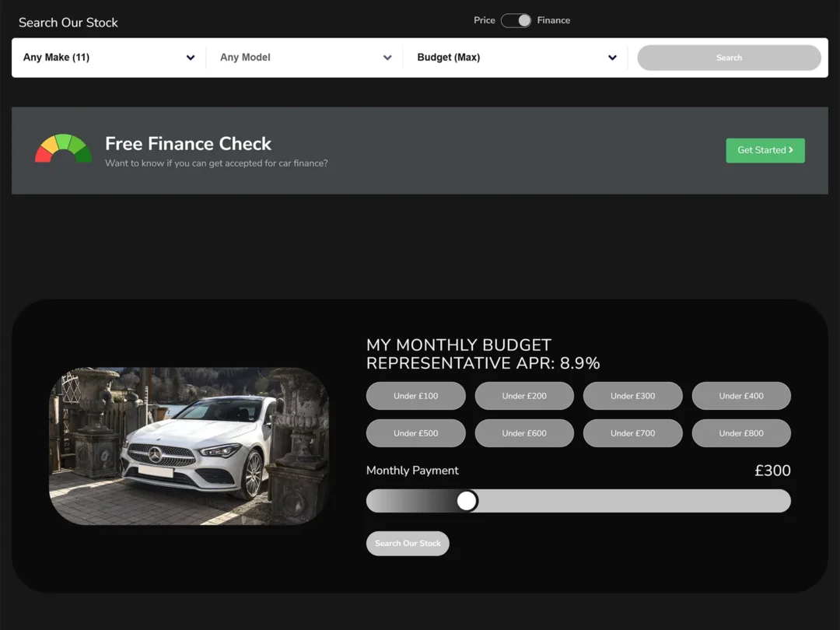This screenshot has width=840, height=630.
Task: Click the Search Our Stock button
Action: [x=408, y=543]
